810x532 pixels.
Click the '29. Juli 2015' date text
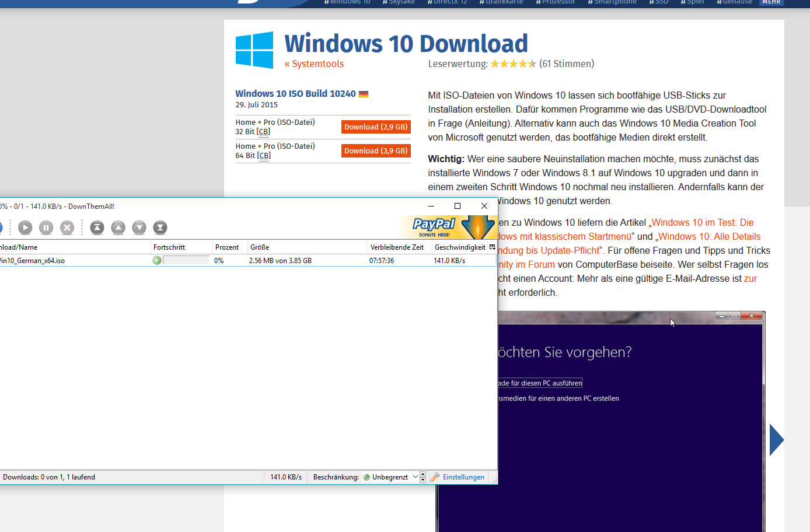tap(257, 105)
